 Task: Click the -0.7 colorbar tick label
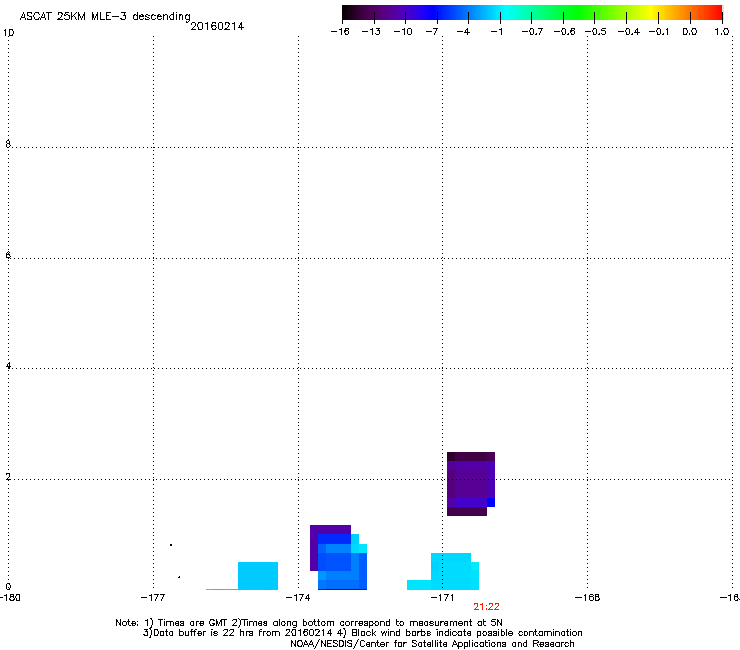point(532,32)
